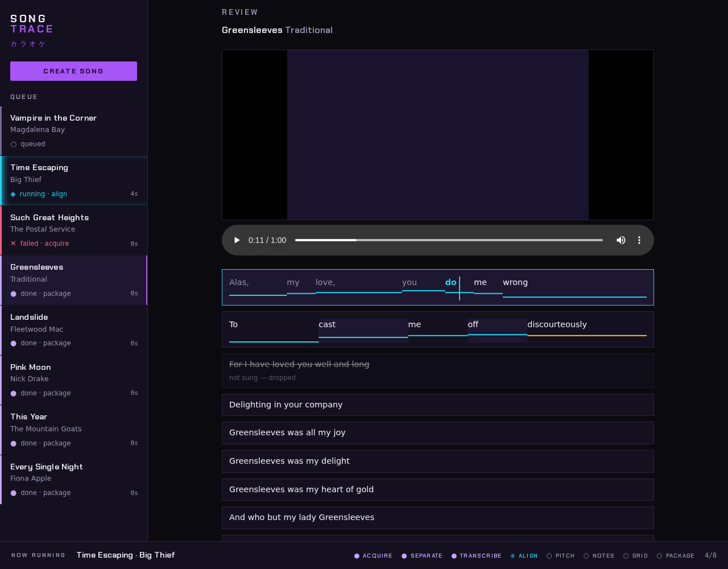Click the Package stage indicator
Screen dimensions: 728x569
click(676, 556)
